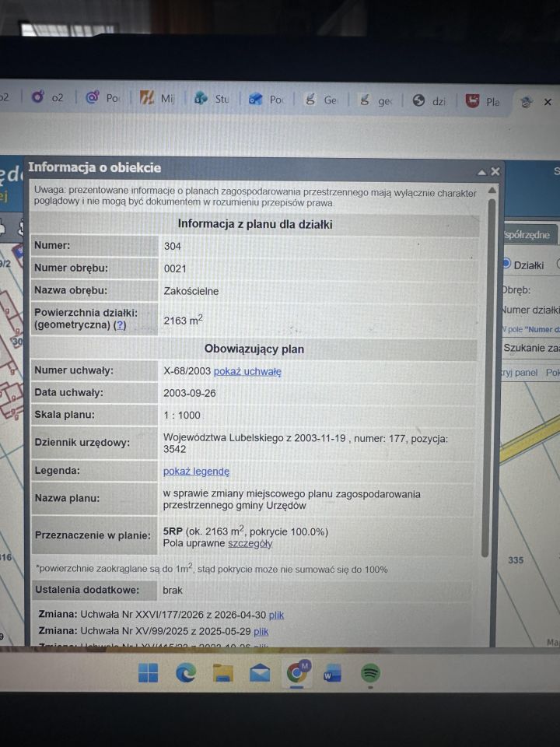Select the Zakościelne obręb name

tap(191, 291)
